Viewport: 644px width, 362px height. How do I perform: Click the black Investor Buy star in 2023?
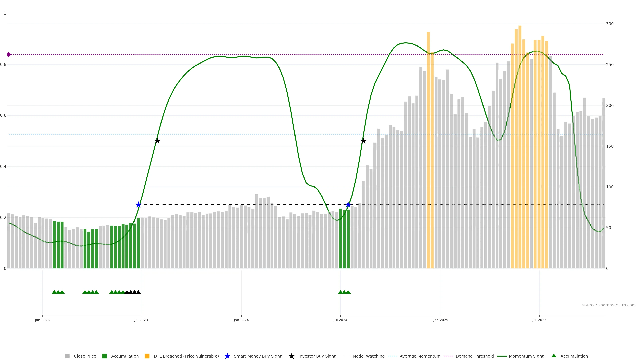click(x=157, y=141)
